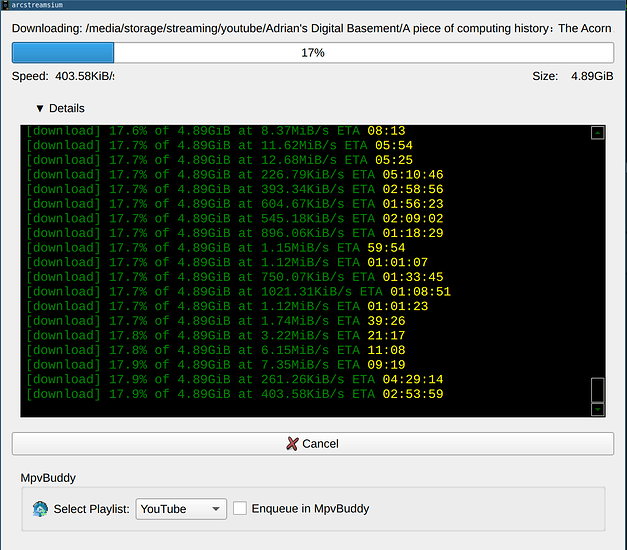Click the log line with ETA 01:01:23
The height and width of the screenshot is (550, 627).
pyautogui.click(x=227, y=306)
